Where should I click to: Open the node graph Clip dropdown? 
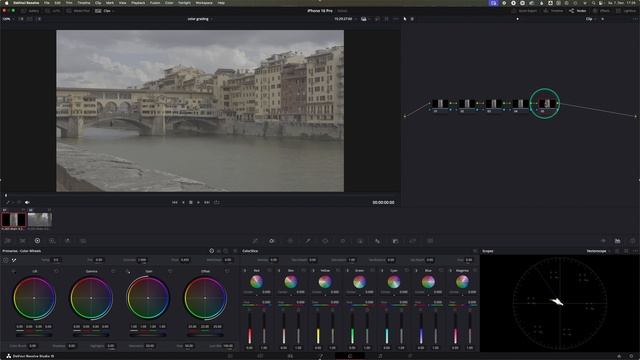pos(591,19)
